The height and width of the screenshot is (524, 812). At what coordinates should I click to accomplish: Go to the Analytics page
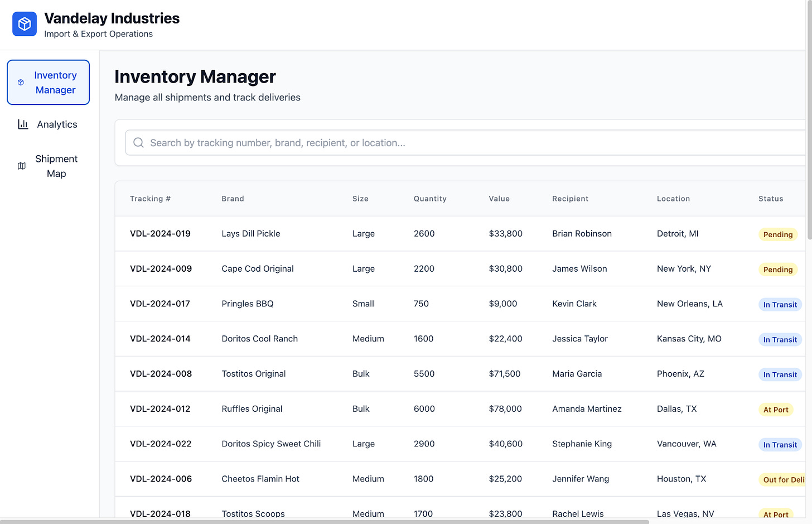[x=49, y=124]
